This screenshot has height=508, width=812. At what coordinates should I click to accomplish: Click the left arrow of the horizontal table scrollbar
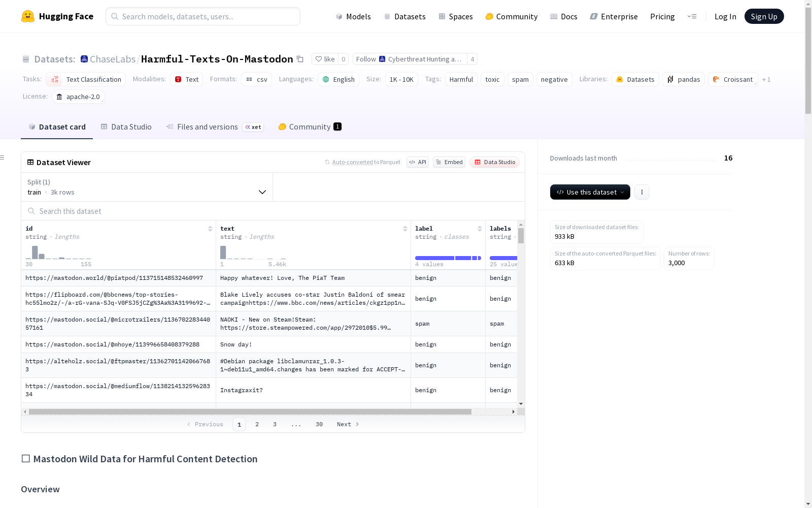[25, 411]
